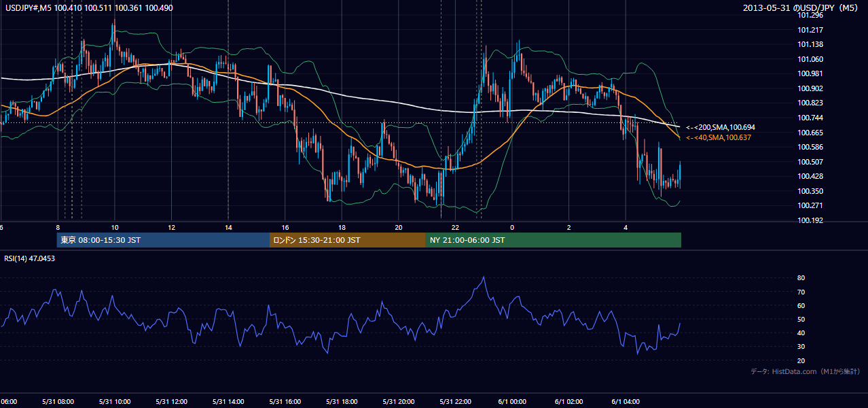This screenshot has width=868, height=408.
Task: Select the 東京 08:00-15:30 JST session bar
Action: click(x=163, y=240)
